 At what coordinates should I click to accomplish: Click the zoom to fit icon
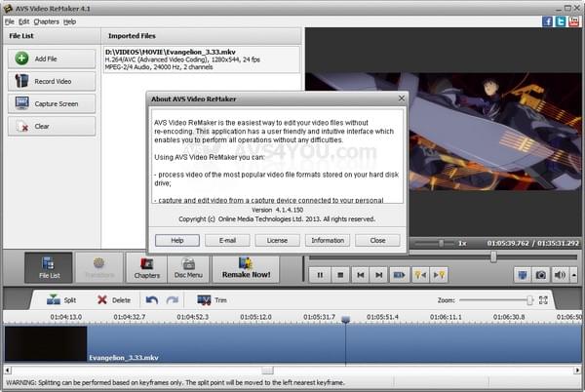pyautogui.click(x=543, y=300)
